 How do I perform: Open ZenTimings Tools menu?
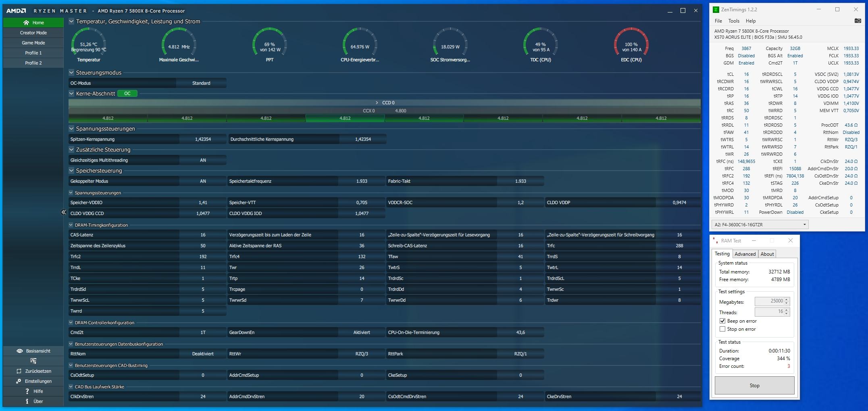click(734, 21)
